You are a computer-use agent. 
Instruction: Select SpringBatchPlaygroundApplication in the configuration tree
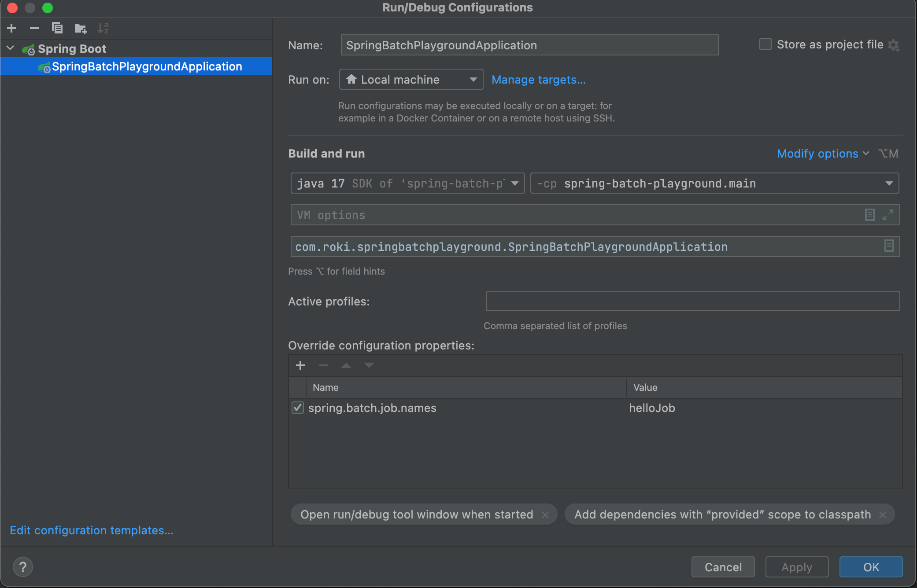[x=147, y=66]
